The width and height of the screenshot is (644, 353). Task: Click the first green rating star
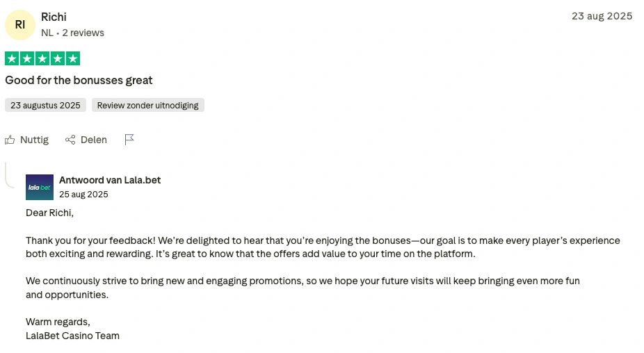click(x=12, y=58)
